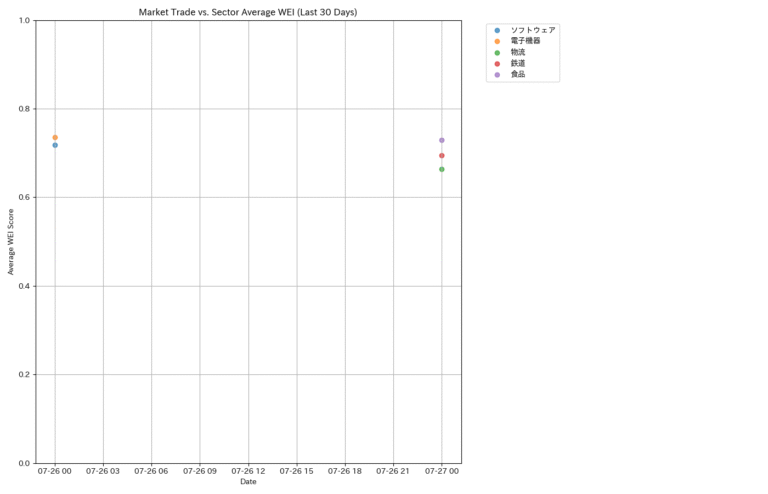Select the 電子機器 legend text label

(526, 41)
